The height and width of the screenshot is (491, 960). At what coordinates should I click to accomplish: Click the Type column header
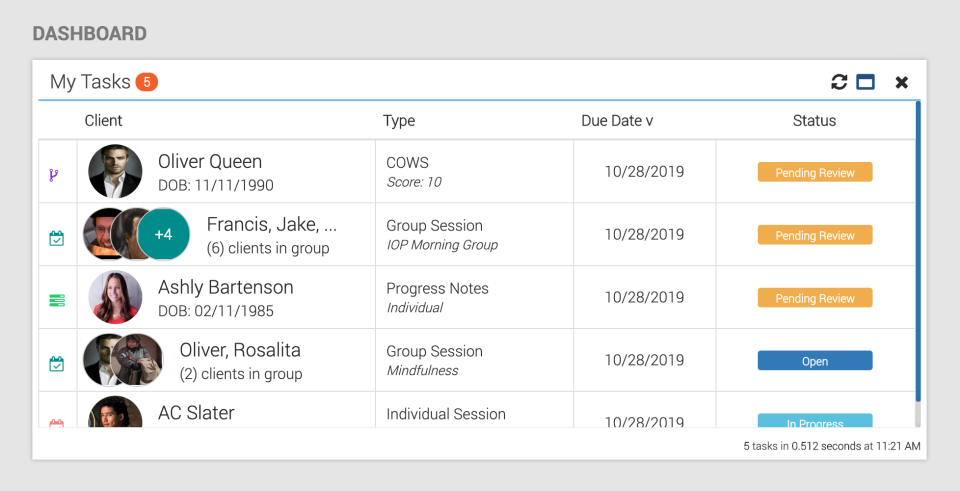tap(399, 121)
